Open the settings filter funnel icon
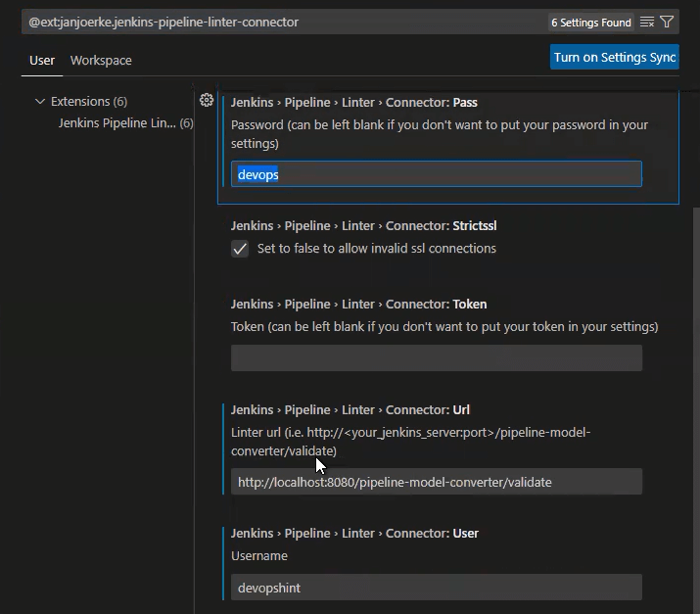 tap(667, 22)
